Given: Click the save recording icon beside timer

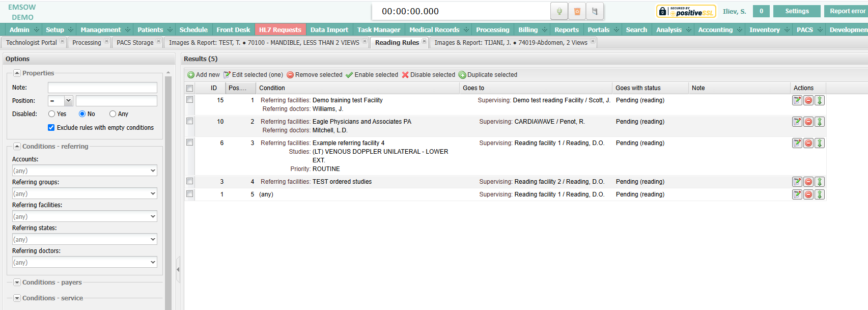Looking at the screenshot, I should [595, 11].
